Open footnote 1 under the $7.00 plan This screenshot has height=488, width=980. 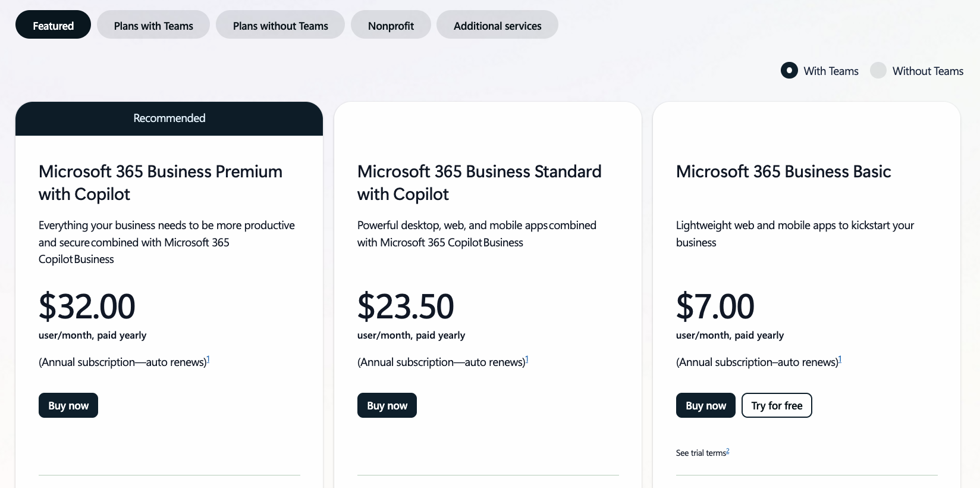click(x=840, y=359)
